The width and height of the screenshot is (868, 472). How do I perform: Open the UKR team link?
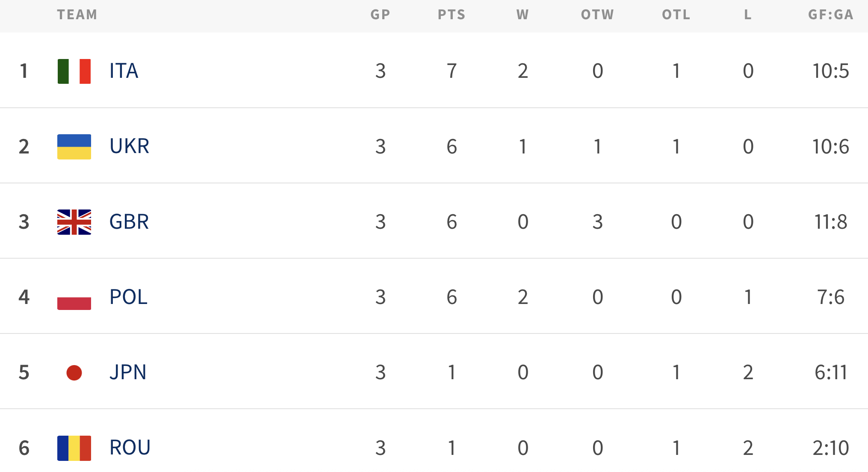(x=129, y=146)
